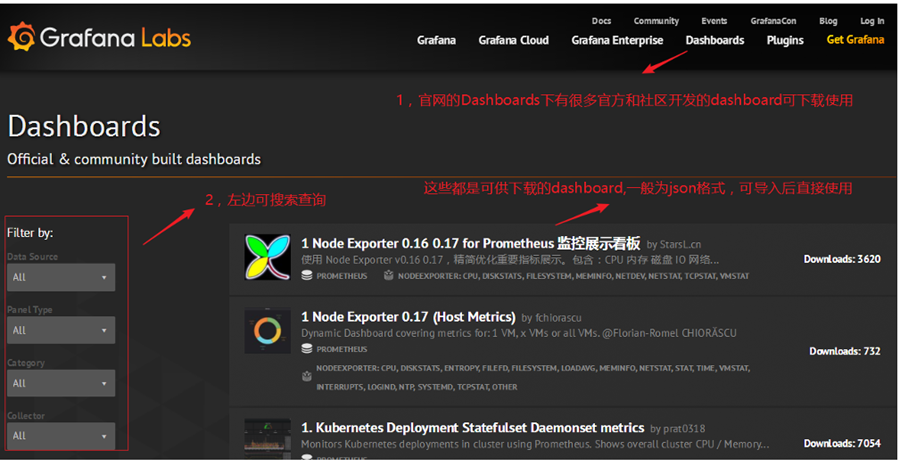900x466 pixels.
Task: Click 'Dynamic Dashboard covering metrics' description
Action: (518, 333)
